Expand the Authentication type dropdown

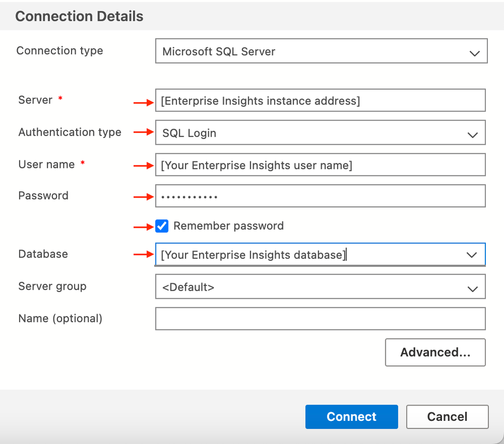[x=320, y=133]
